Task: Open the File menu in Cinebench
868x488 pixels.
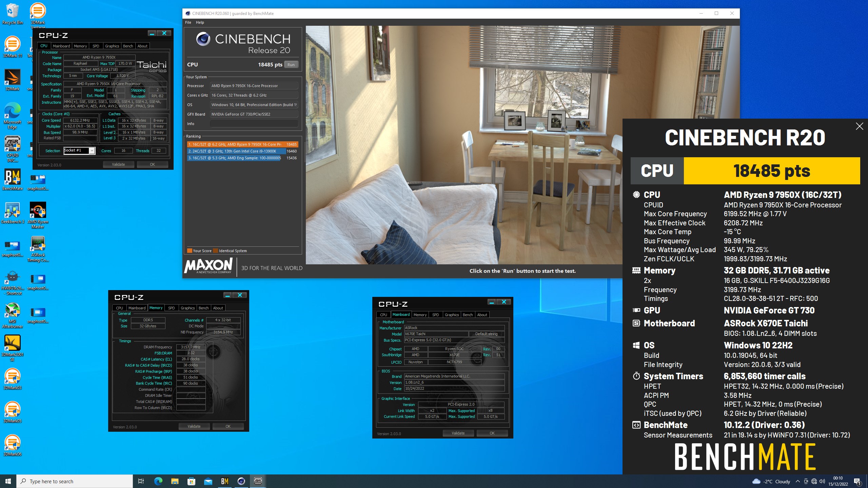Action: (x=188, y=22)
